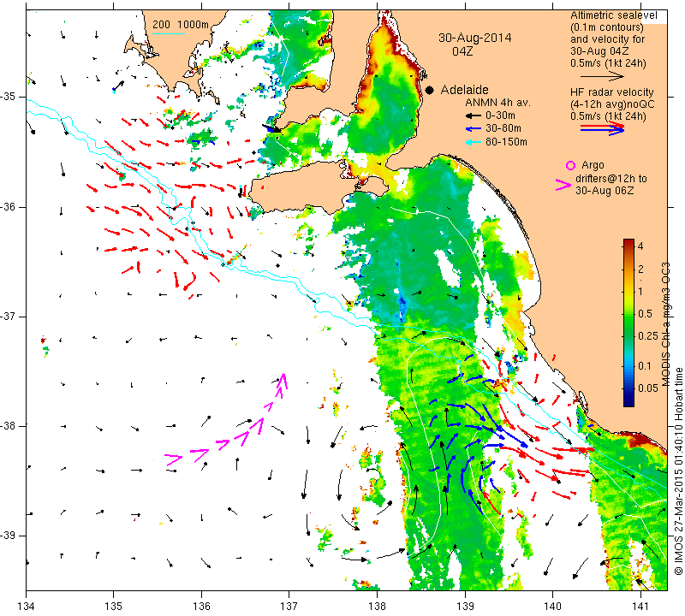Click the 30-Aug-2014 date label

(x=475, y=38)
